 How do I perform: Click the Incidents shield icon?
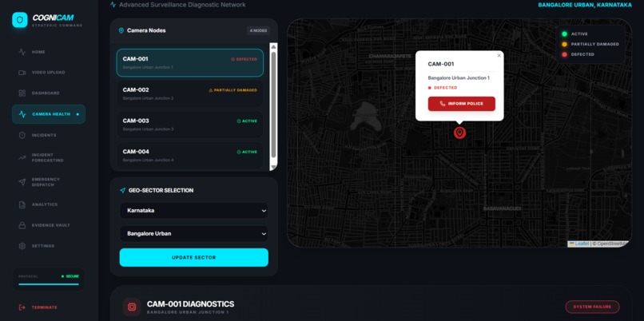22,135
